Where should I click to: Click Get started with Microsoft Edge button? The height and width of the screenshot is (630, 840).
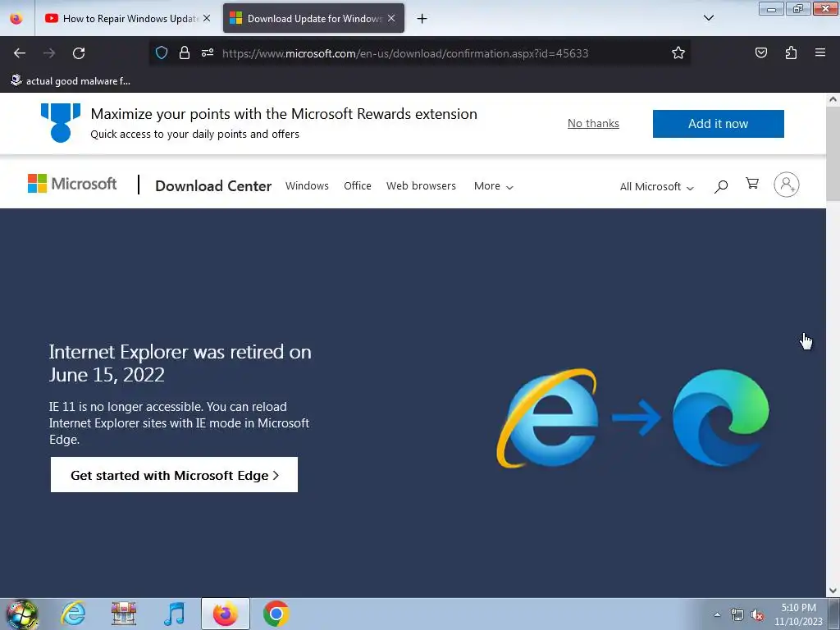click(174, 475)
